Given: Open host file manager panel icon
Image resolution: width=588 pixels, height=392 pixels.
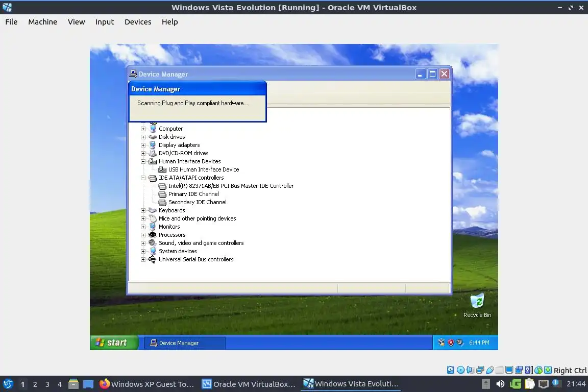Looking at the screenshot, I should pos(73,384).
